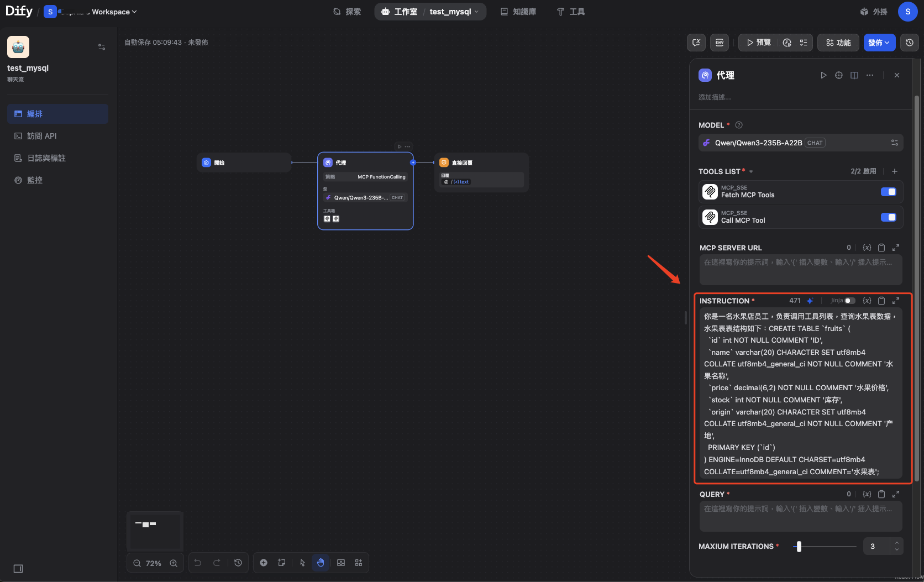Expand INSTRUCTION editor to fullscreen
Screen dimensions: 924x582
(x=896, y=301)
